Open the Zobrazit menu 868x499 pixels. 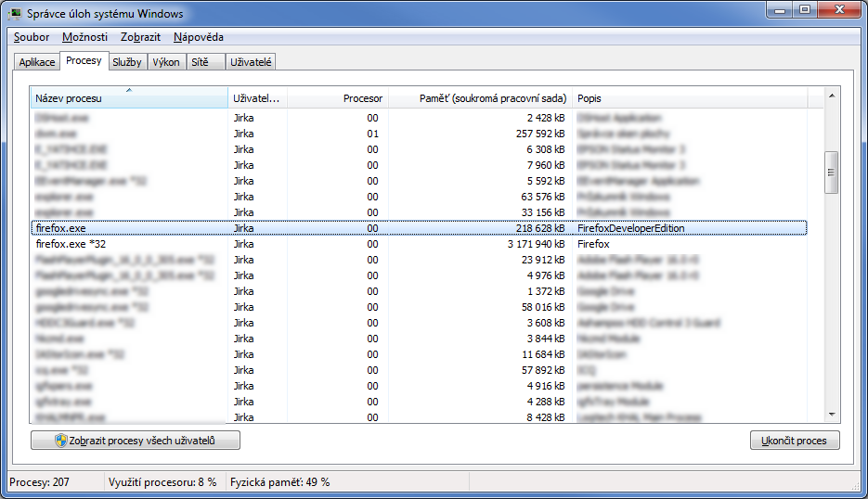click(140, 37)
